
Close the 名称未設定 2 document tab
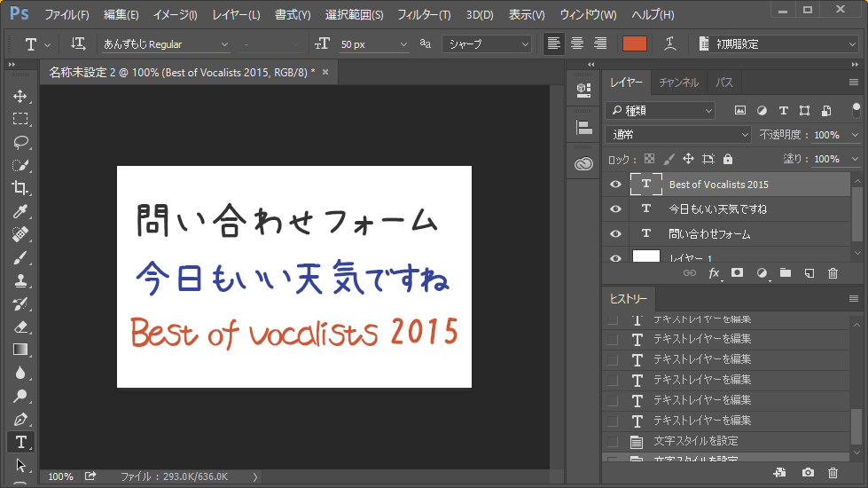325,72
